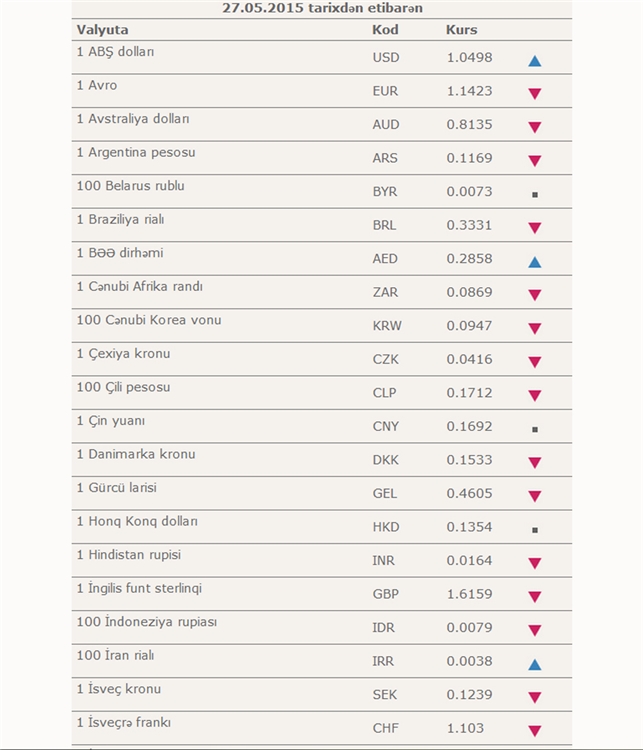Select the 1 Avstraliya dolları currency name

click(133, 118)
